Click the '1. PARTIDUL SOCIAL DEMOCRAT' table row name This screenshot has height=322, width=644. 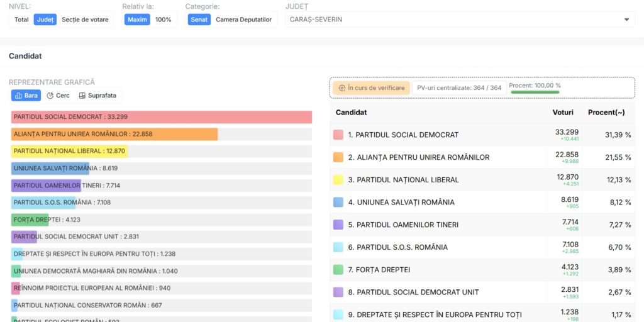click(x=403, y=135)
